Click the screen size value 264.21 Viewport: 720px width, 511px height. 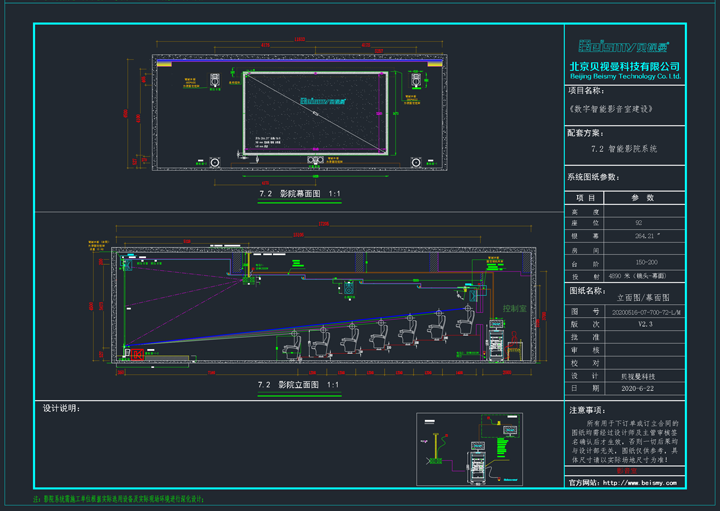(x=647, y=236)
